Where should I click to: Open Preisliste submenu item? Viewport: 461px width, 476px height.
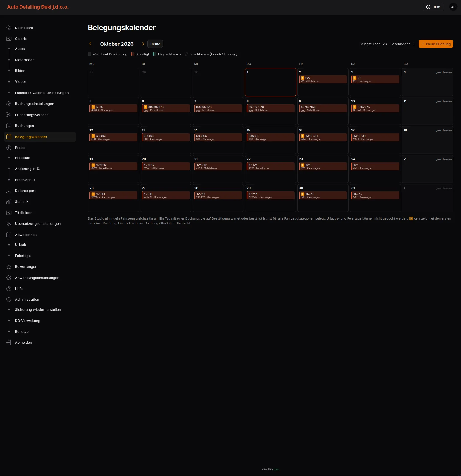(23, 158)
